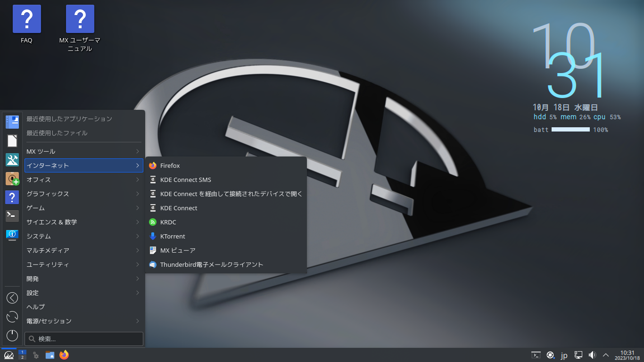The height and width of the screenshot is (362, 644).
Task: Show hidden system tray icons arrow
Action: click(606, 355)
